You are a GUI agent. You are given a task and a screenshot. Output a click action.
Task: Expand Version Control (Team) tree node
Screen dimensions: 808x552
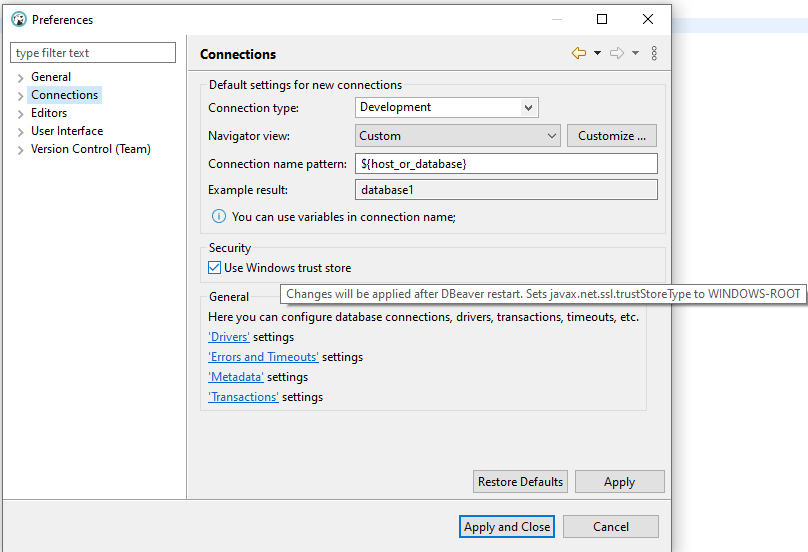[21, 150]
